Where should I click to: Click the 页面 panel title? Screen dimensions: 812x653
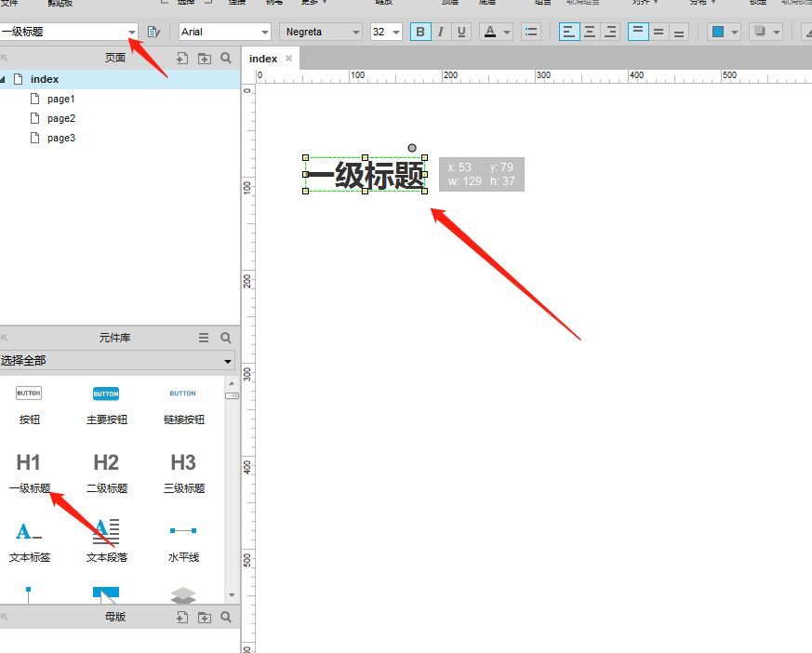tap(115, 58)
